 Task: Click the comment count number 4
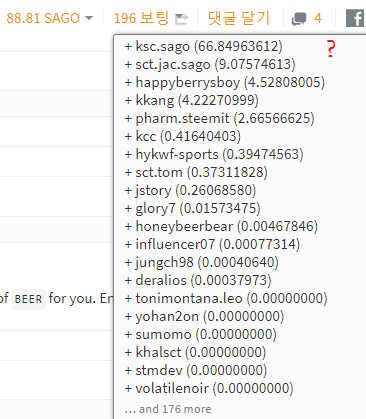tap(318, 18)
